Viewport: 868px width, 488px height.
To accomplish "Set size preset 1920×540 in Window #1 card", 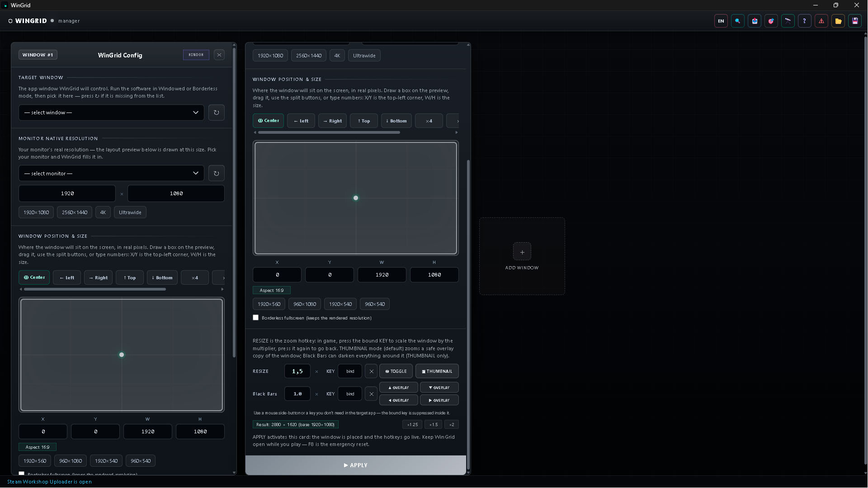I will click(x=106, y=461).
